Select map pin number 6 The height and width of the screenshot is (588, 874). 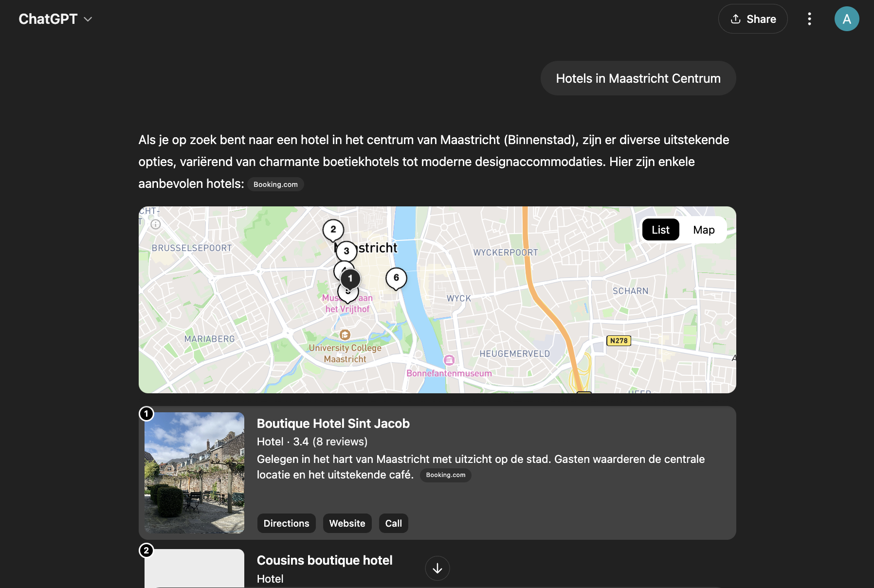tap(396, 278)
